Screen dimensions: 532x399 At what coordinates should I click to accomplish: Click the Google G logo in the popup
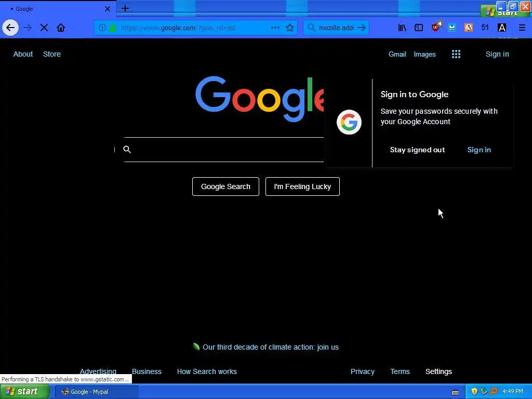pyautogui.click(x=349, y=122)
